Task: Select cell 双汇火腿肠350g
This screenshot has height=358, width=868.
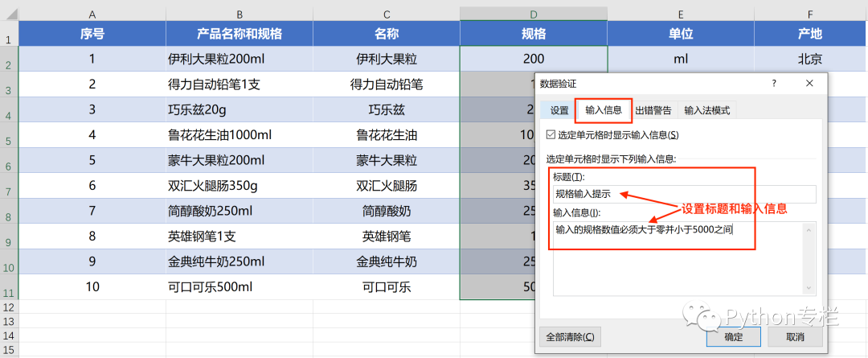Action: pyautogui.click(x=240, y=186)
